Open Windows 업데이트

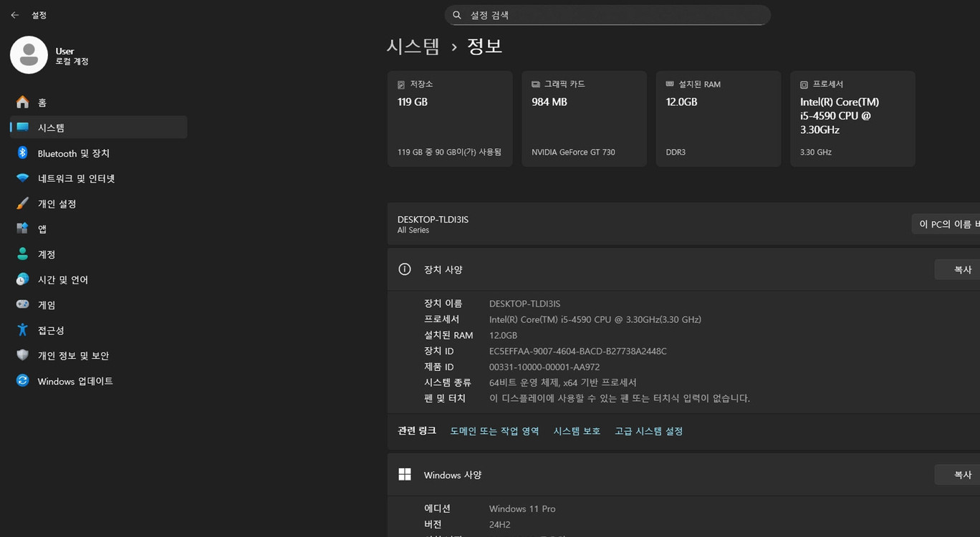click(x=75, y=381)
